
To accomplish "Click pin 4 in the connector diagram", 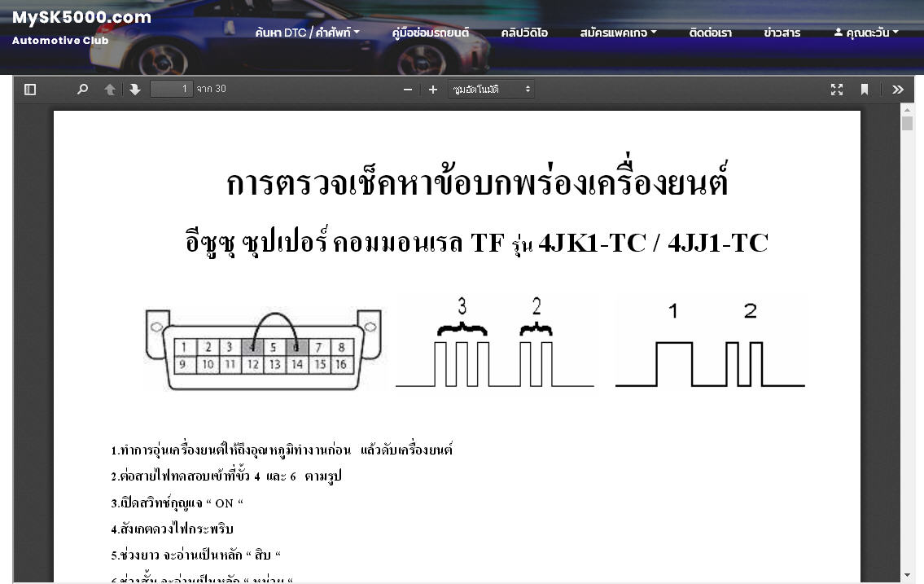I will click(x=252, y=347).
